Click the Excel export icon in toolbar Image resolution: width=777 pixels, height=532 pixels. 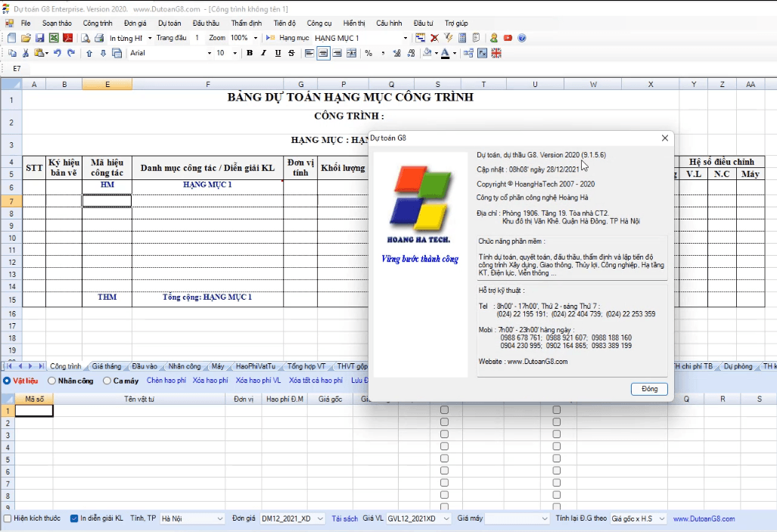point(54,38)
